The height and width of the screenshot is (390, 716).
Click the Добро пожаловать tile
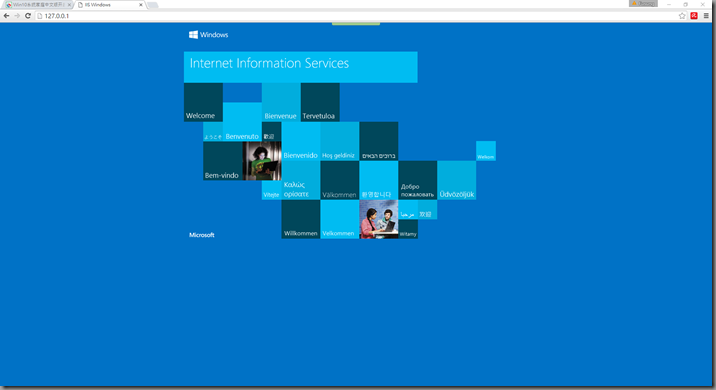(x=417, y=180)
